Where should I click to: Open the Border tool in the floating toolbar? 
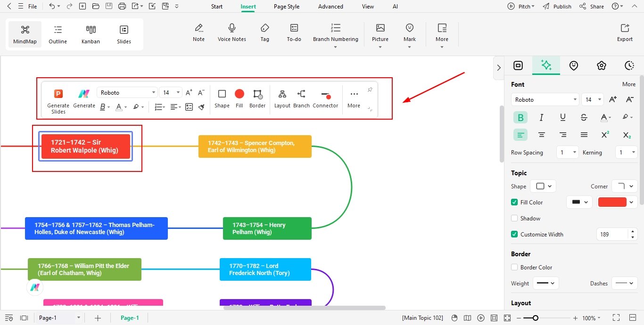click(257, 99)
